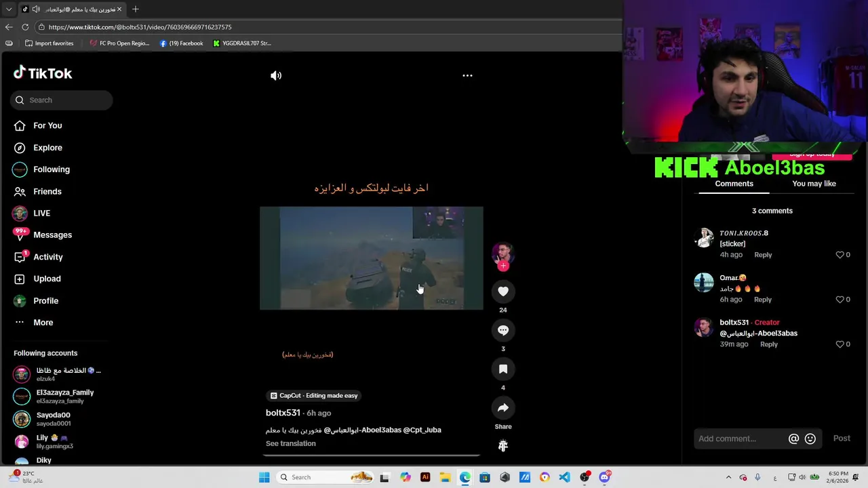Open the Lily following account

54,442
